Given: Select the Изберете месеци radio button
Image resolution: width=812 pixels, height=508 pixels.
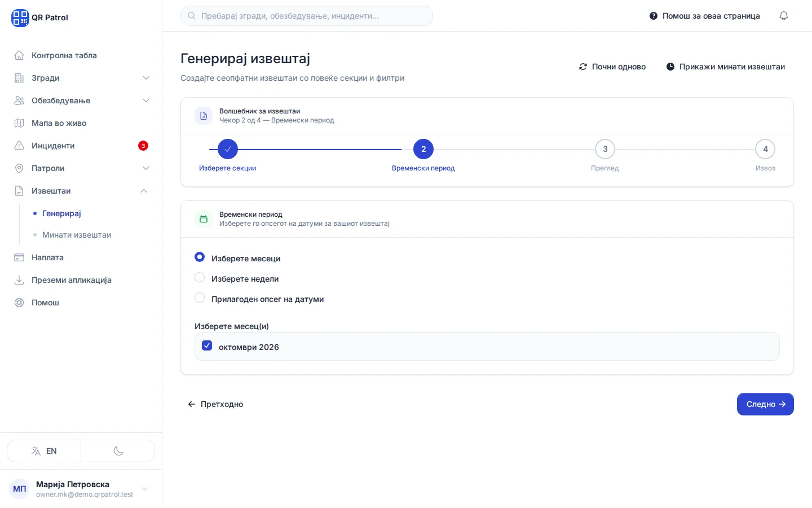Looking at the screenshot, I should tap(200, 257).
